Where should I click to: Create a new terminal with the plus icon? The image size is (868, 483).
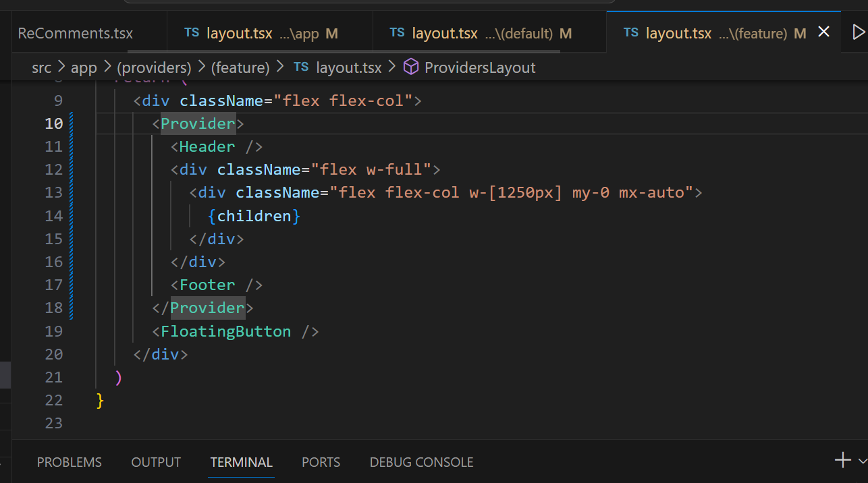tap(843, 461)
